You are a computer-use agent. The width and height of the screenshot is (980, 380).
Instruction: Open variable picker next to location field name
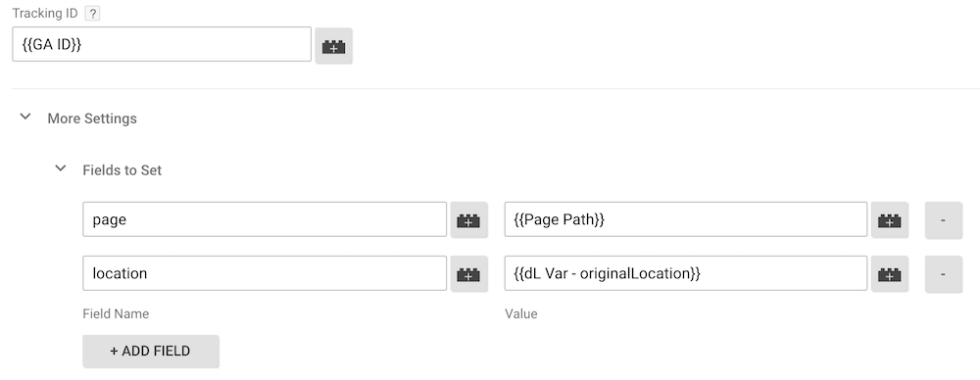click(468, 273)
